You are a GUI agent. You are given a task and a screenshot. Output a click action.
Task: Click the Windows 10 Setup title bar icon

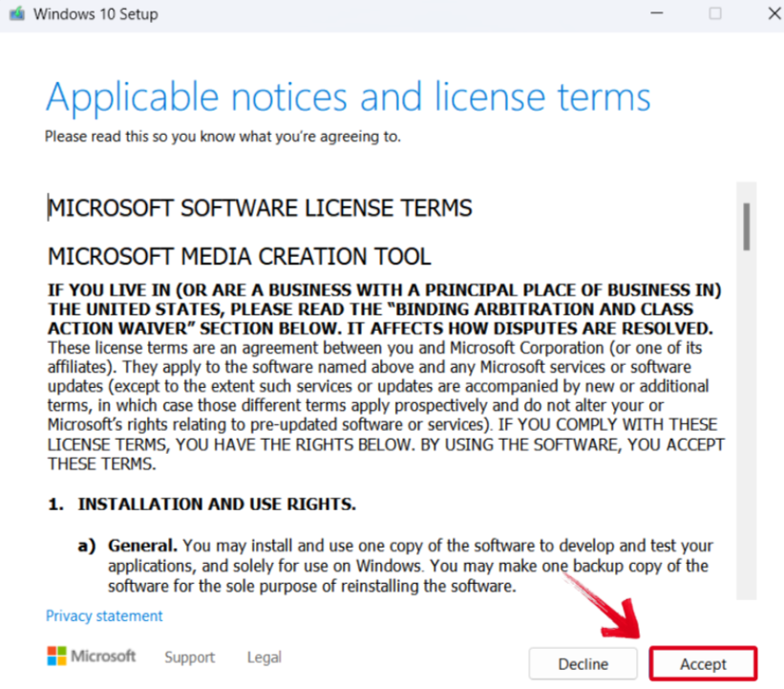15,14
